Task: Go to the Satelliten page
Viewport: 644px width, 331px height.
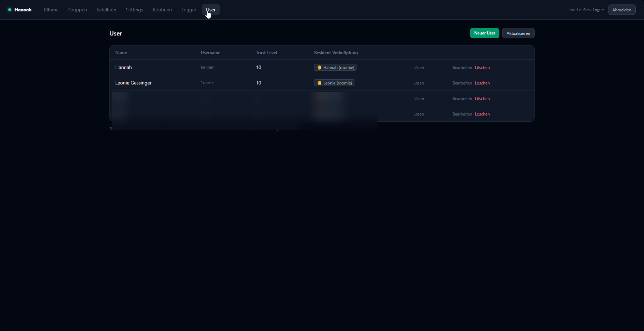Action: pyautogui.click(x=106, y=10)
